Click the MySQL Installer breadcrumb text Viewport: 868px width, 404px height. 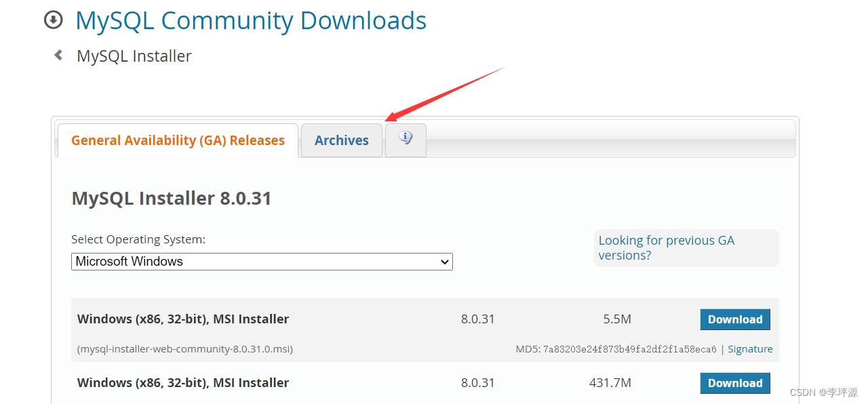(x=134, y=56)
